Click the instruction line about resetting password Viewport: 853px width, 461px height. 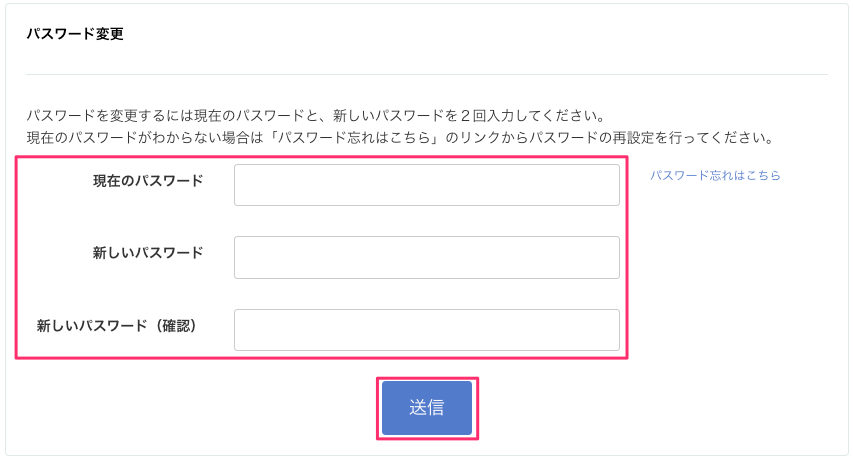point(400,136)
